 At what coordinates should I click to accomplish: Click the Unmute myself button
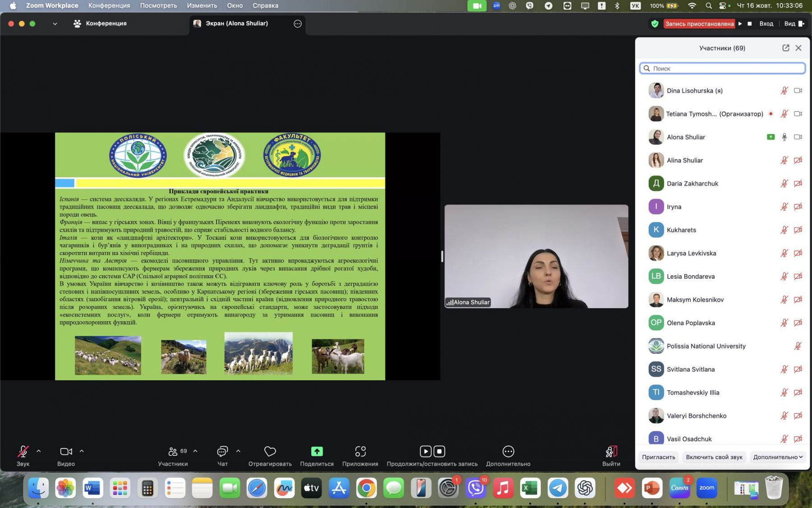(x=714, y=457)
